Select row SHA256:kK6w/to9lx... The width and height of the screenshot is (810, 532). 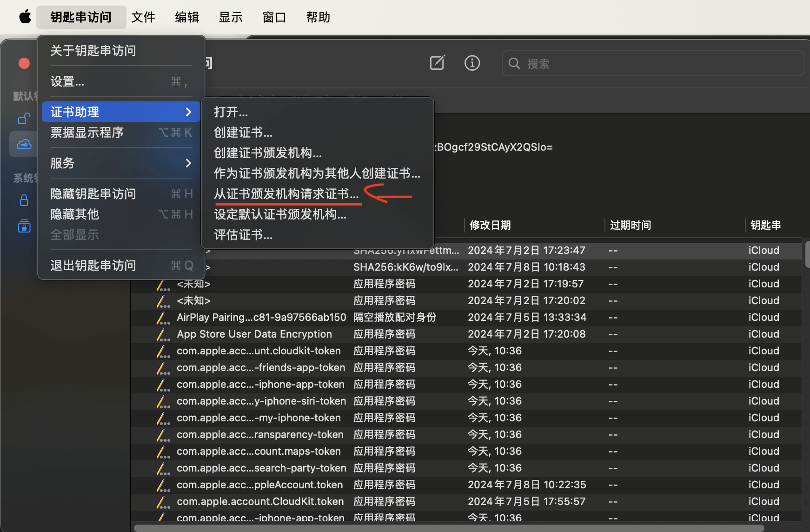[466, 267]
